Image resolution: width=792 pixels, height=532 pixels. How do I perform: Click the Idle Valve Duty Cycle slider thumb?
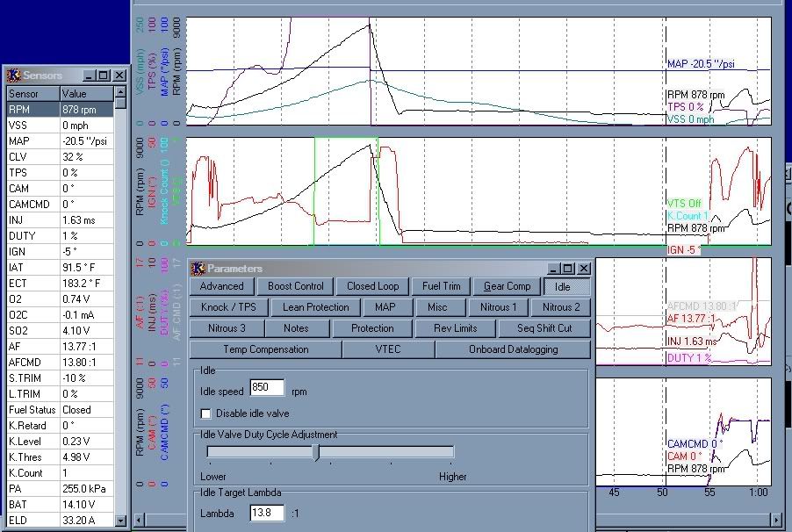click(316, 452)
